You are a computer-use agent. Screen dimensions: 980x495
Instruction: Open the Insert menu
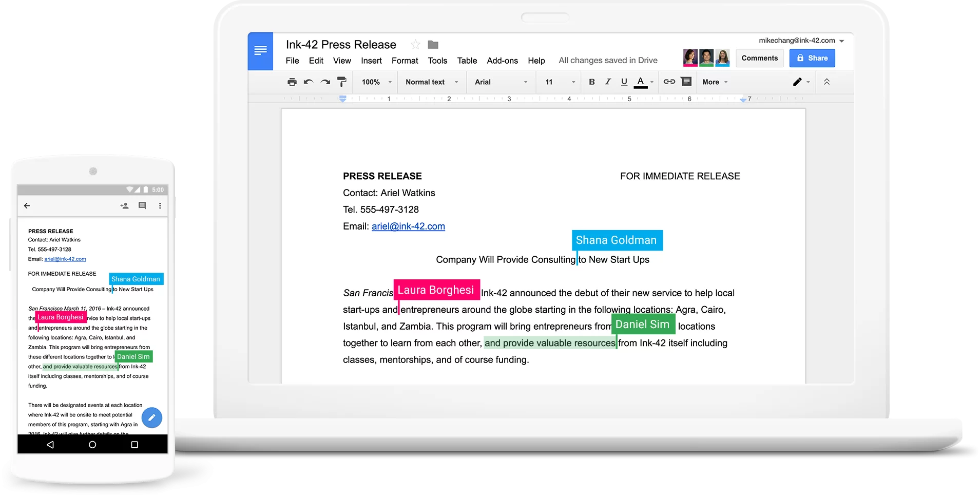tap(371, 61)
